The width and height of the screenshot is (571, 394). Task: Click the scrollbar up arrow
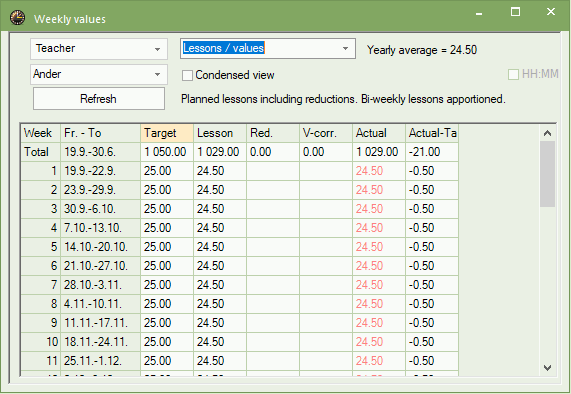click(547, 133)
